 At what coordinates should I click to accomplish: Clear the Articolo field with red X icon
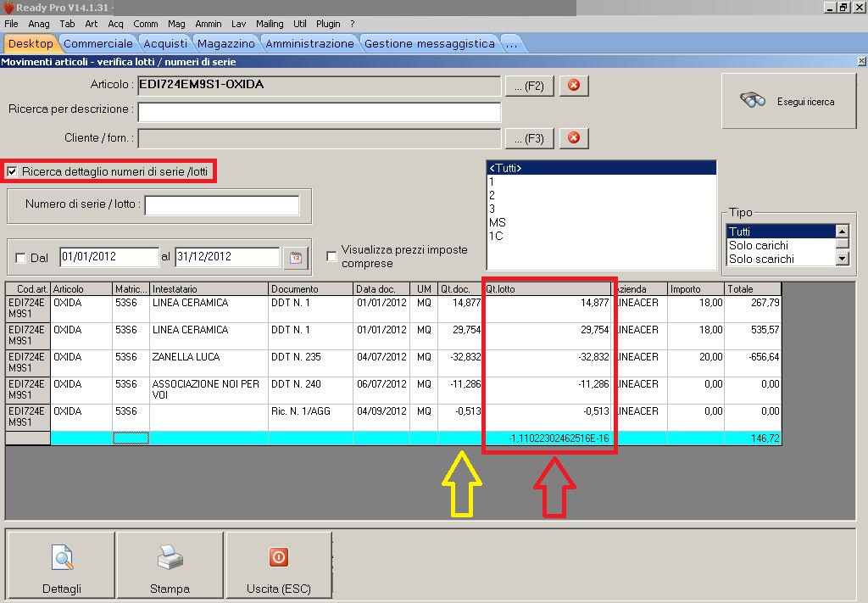(574, 86)
